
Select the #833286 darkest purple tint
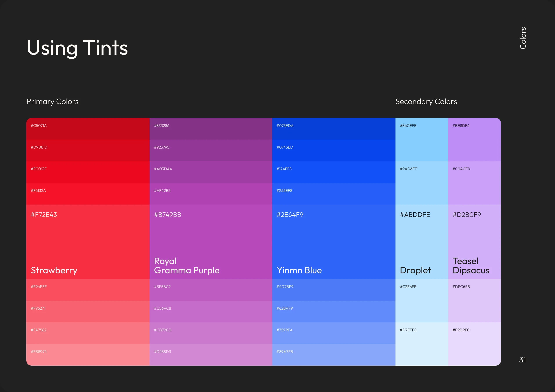[210, 128]
